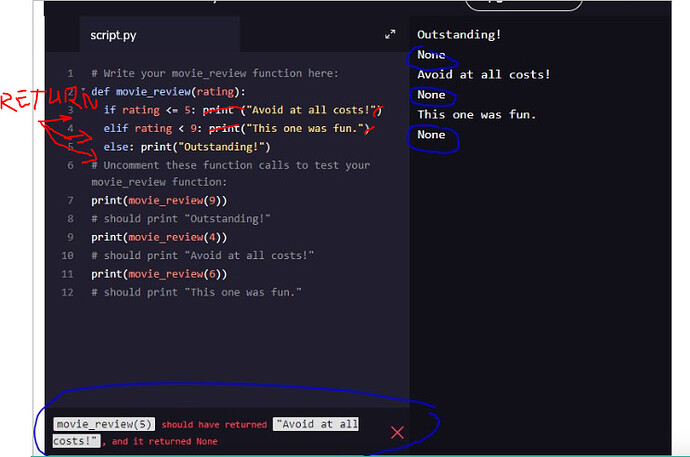Click the comment on line 1 of the code
This screenshot has width=690, height=457.
click(x=215, y=73)
